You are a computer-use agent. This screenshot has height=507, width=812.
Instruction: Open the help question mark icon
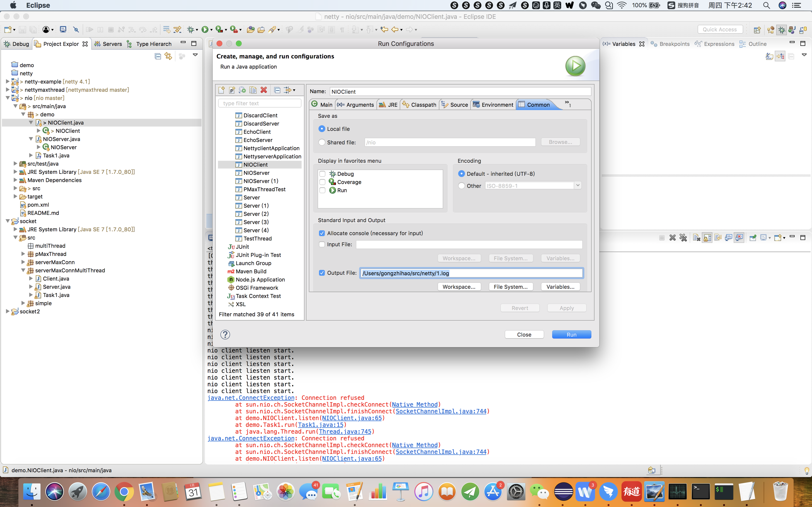225,334
